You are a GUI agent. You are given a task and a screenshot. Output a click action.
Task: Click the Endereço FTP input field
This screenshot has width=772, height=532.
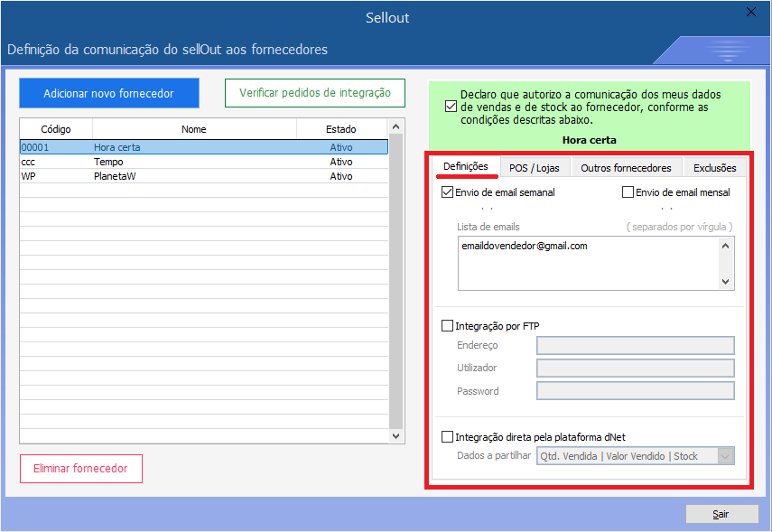(635, 345)
